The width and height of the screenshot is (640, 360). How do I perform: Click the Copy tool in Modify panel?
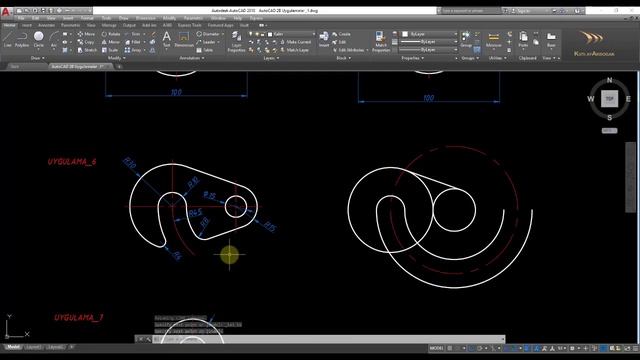(x=86, y=42)
